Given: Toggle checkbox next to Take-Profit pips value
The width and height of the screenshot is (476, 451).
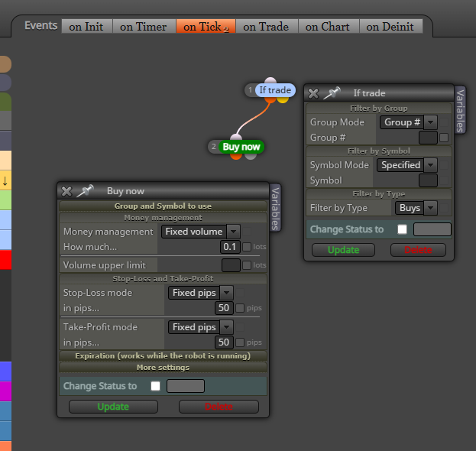Looking at the screenshot, I should [240, 342].
